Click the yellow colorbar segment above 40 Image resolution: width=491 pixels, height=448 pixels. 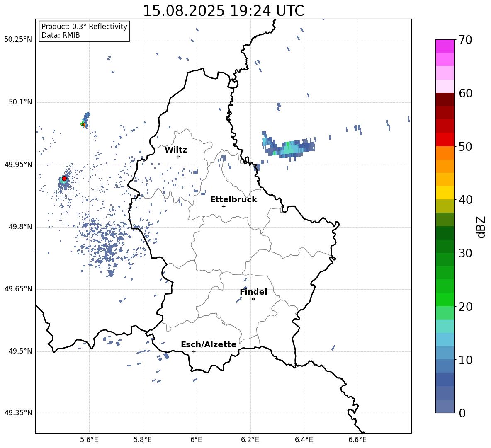(445, 193)
